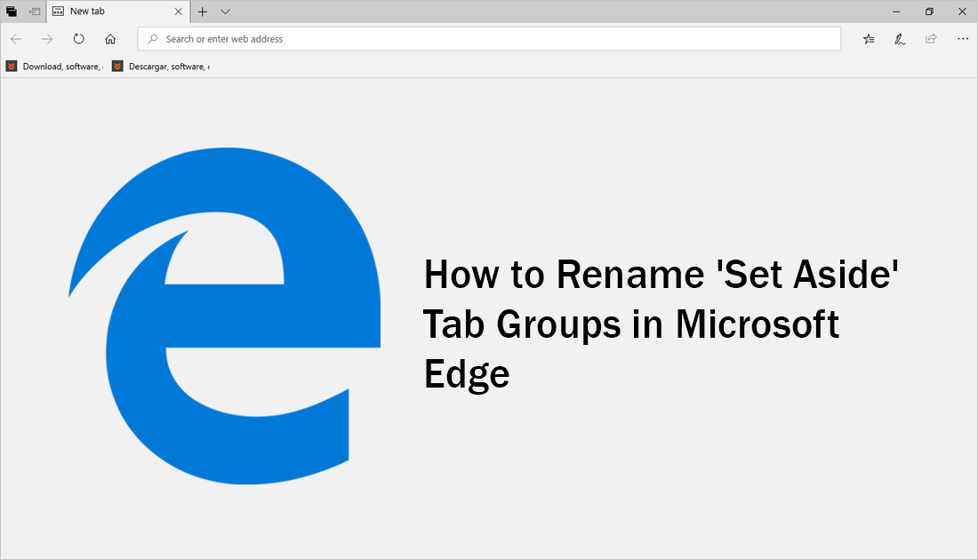Image resolution: width=978 pixels, height=560 pixels.
Task: Click the 'How to Rename' headline text
Action: (661, 324)
